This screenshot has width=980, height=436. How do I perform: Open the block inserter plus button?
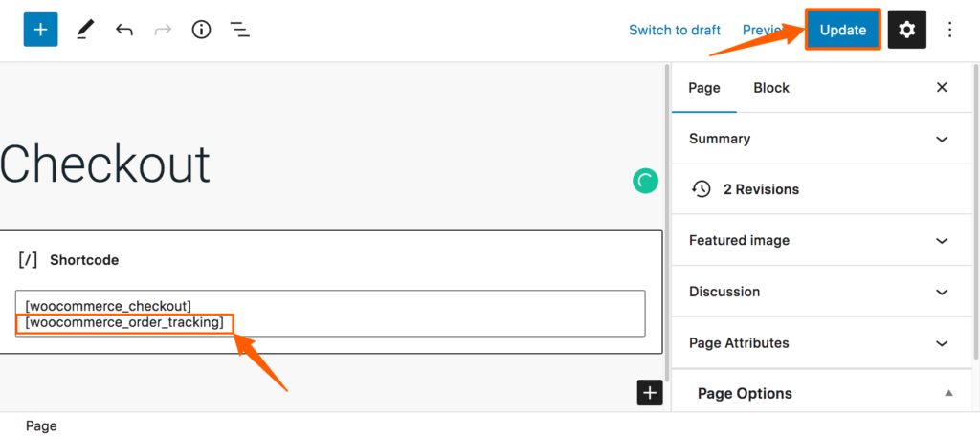[40, 30]
